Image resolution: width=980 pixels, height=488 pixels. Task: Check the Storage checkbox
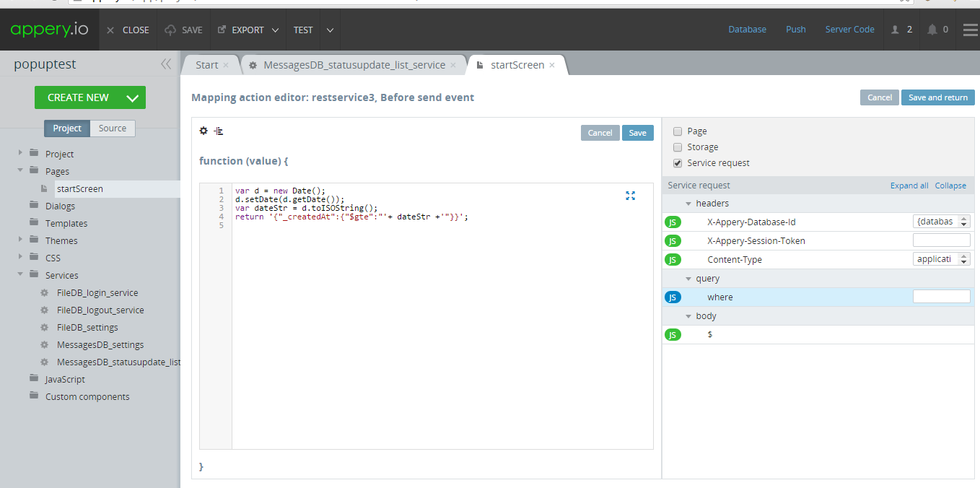tap(678, 147)
